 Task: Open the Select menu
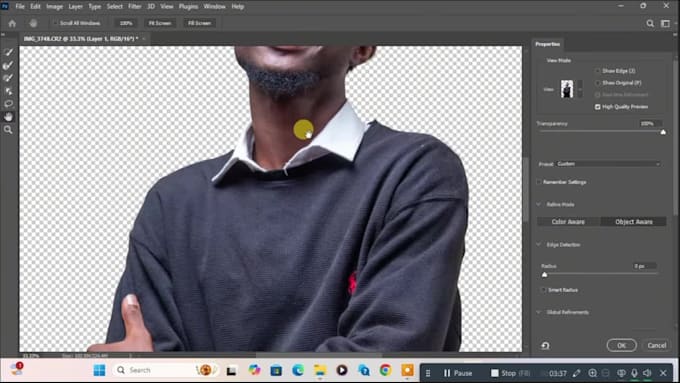point(114,7)
